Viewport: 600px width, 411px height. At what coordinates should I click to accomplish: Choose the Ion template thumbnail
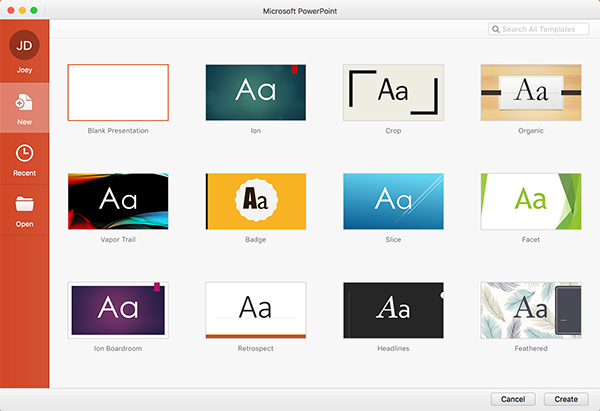256,92
